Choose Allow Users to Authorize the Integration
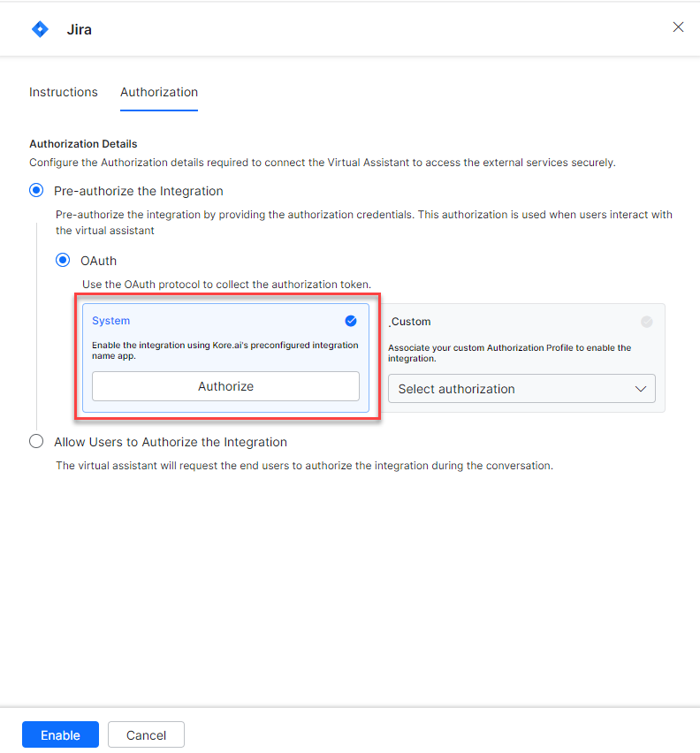Image resolution: width=700 pixels, height=753 pixels. pos(36,442)
